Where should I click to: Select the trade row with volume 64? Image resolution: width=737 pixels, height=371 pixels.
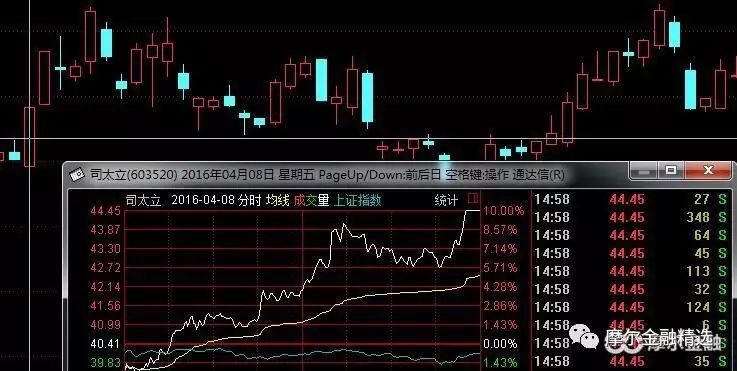(x=630, y=235)
